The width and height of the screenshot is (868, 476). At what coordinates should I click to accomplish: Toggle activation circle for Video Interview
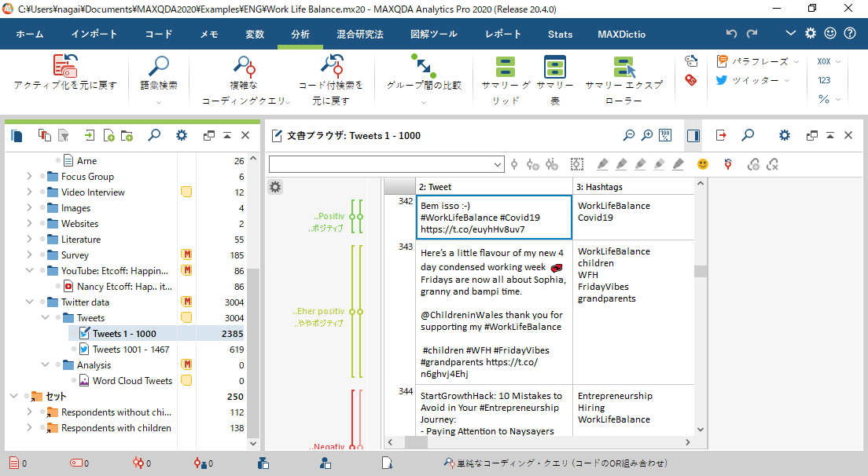pyautogui.click(x=42, y=192)
